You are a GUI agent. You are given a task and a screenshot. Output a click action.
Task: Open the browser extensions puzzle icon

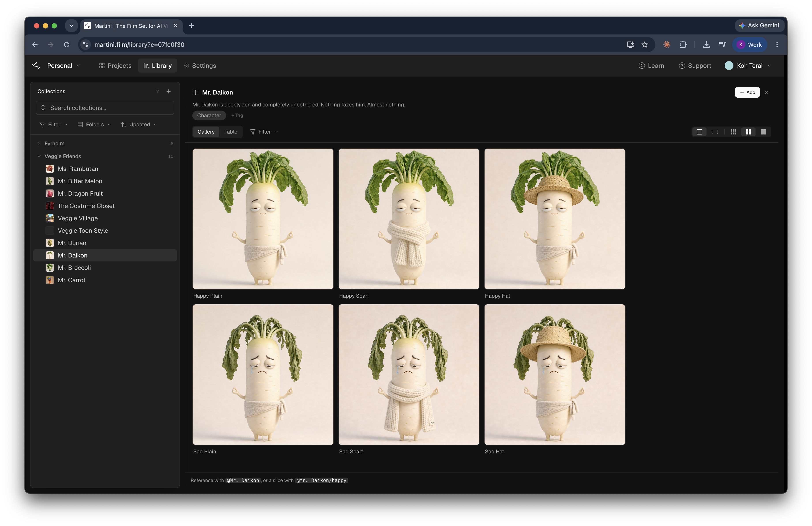pos(683,45)
